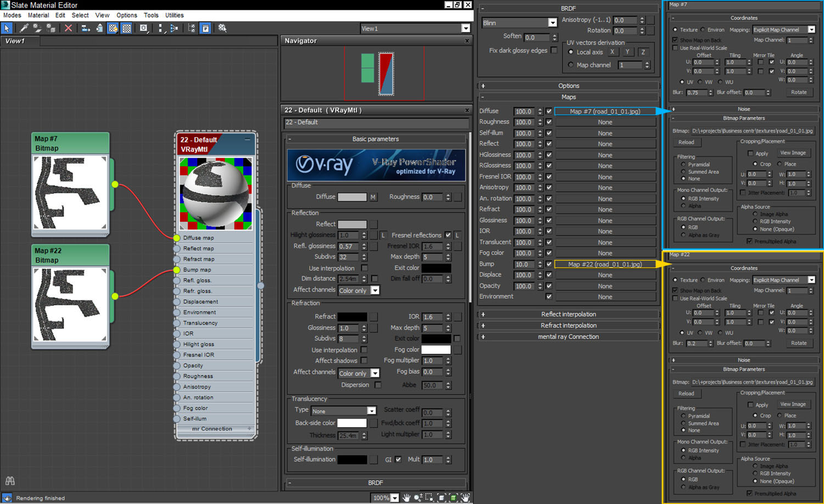The image size is (824, 504).
Task: Select the Pick Material From Object eyedropper
Action: point(24,28)
